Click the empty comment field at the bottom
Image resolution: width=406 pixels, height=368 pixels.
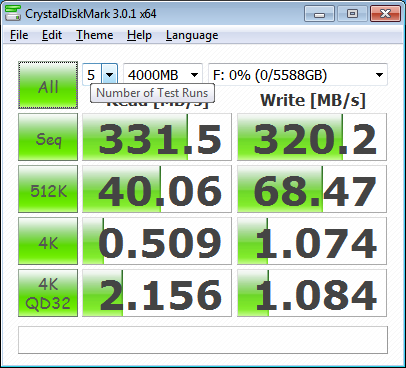(203, 340)
